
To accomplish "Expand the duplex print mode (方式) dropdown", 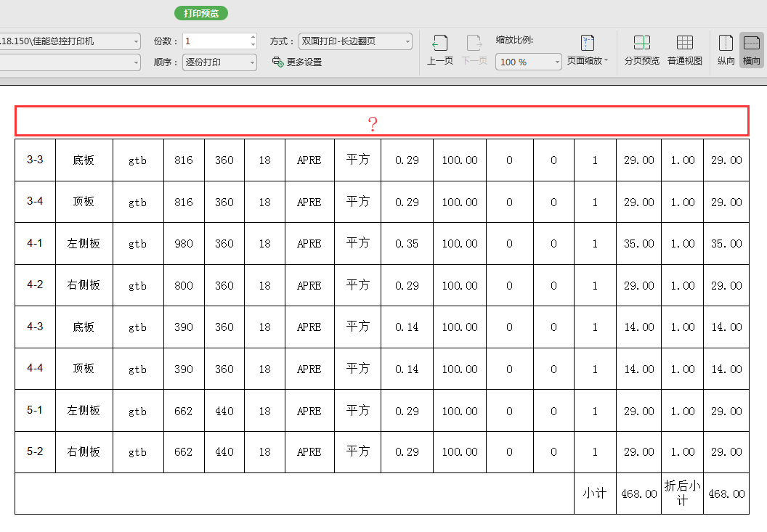I will (407, 41).
